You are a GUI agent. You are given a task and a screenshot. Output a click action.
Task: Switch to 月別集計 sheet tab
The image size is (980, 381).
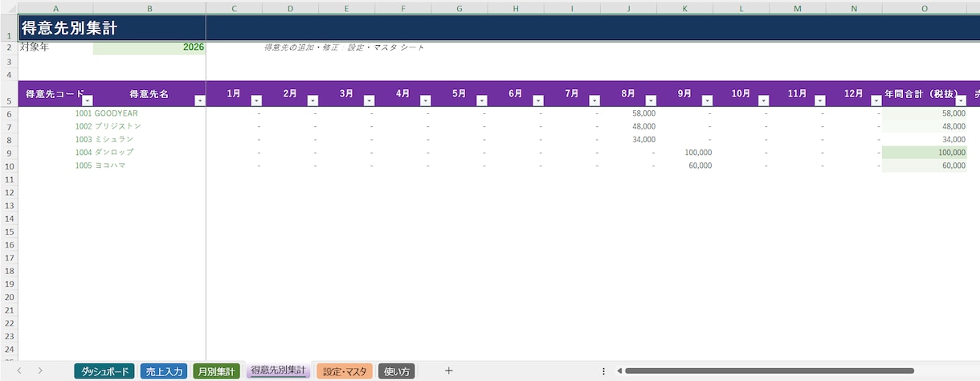(216, 371)
